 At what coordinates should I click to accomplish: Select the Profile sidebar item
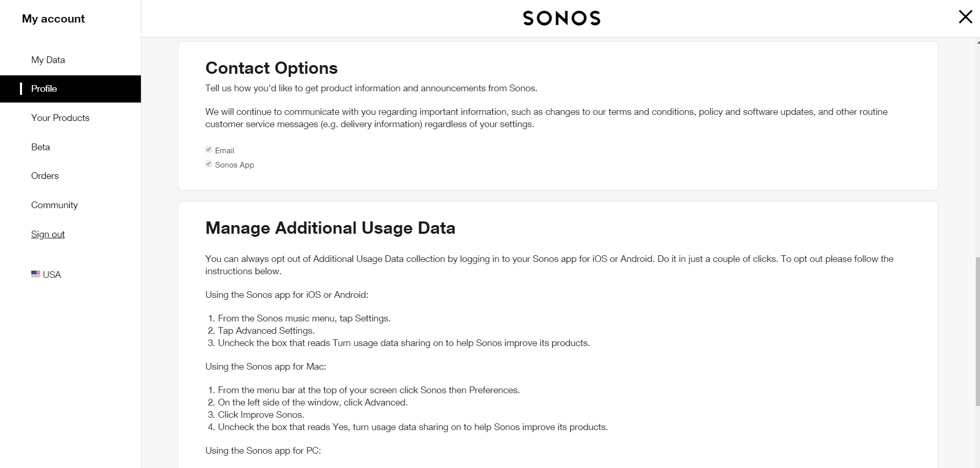coord(44,89)
